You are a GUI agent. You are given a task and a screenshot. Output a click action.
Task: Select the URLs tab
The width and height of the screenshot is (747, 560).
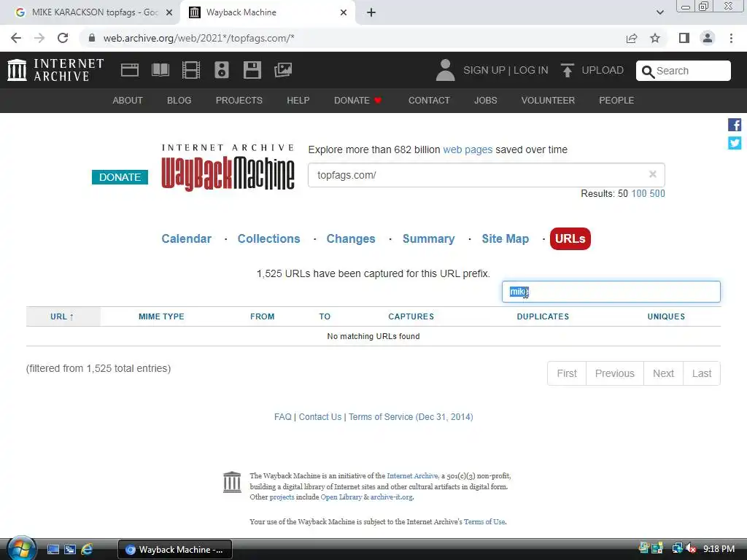click(x=570, y=238)
